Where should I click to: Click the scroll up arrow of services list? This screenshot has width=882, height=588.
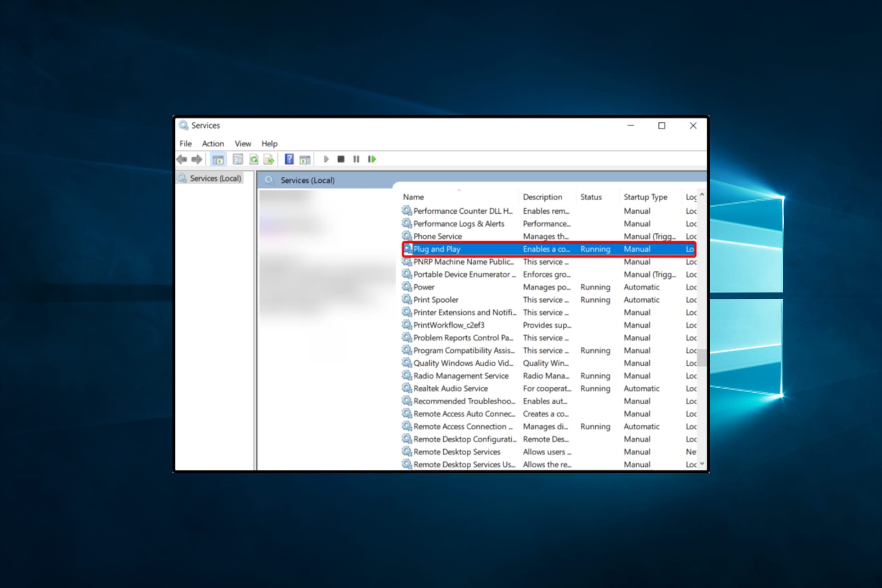click(702, 195)
